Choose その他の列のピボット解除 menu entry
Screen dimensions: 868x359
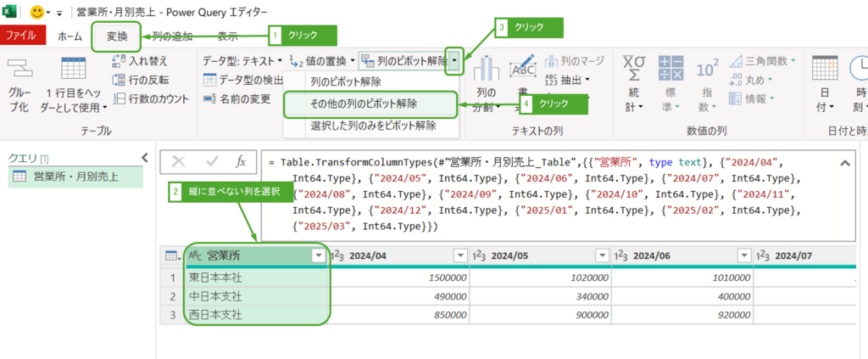pyautogui.click(x=371, y=104)
